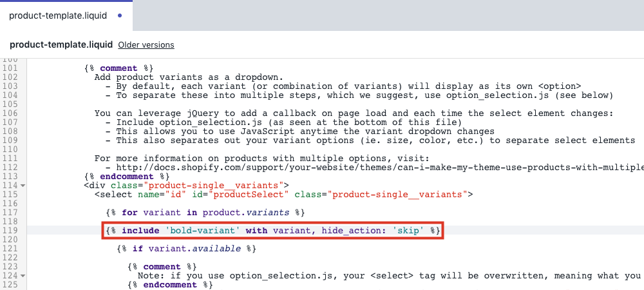Click the 'For more information on products' comment line
This screenshot has height=290, width=644.
coord(262,158)
